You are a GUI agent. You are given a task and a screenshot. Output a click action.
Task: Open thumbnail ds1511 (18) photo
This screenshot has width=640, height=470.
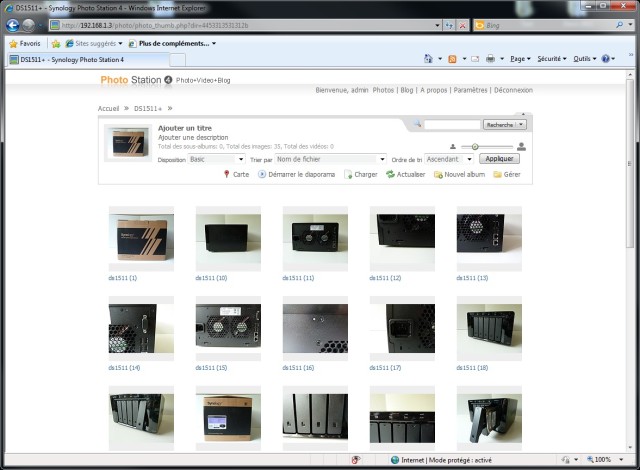[489, 328]
